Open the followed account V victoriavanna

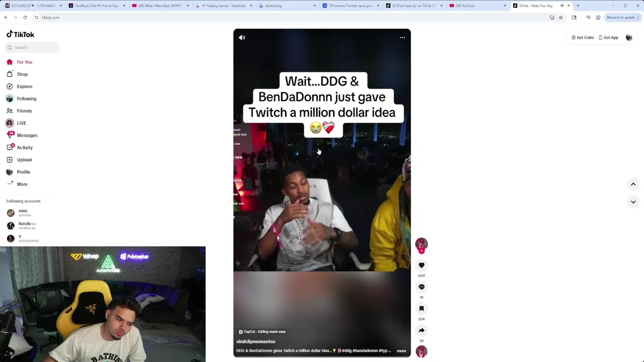[23, 238]
